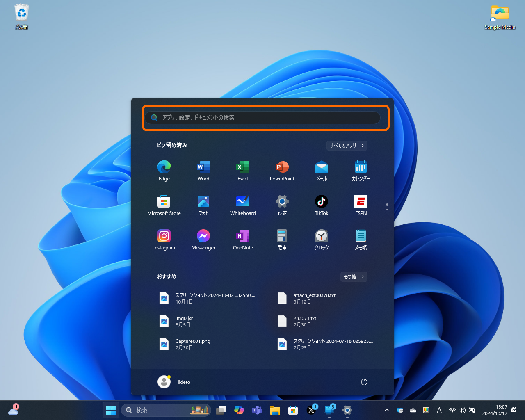
Task: Open スクリーンショット 2024-07-18 recommended file
Action: (326, 344)
